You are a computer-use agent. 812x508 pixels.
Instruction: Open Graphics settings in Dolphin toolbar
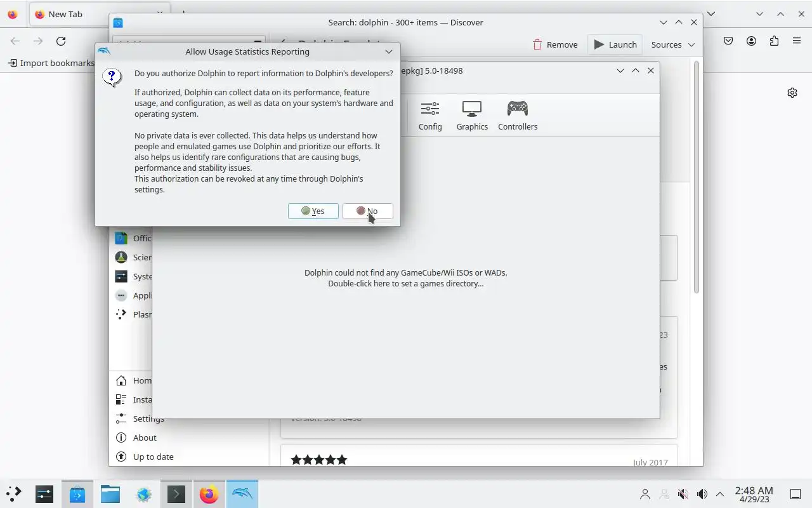pos(472,116)
